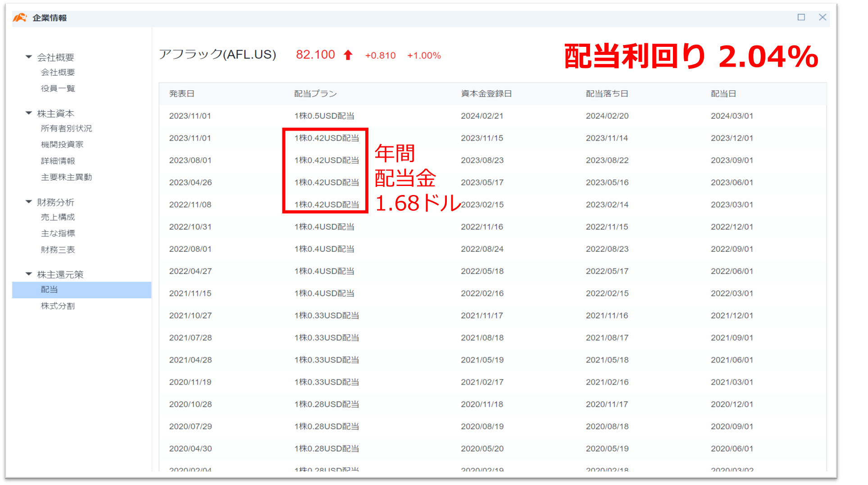This screenshot has height=485, width=868.
Task: Click the 配当プラン column header
Action: coord(315,94)
